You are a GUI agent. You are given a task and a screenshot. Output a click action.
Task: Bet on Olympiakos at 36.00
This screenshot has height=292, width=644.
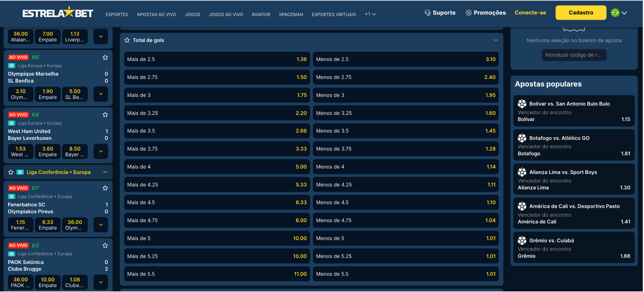(x=75, y=225)
